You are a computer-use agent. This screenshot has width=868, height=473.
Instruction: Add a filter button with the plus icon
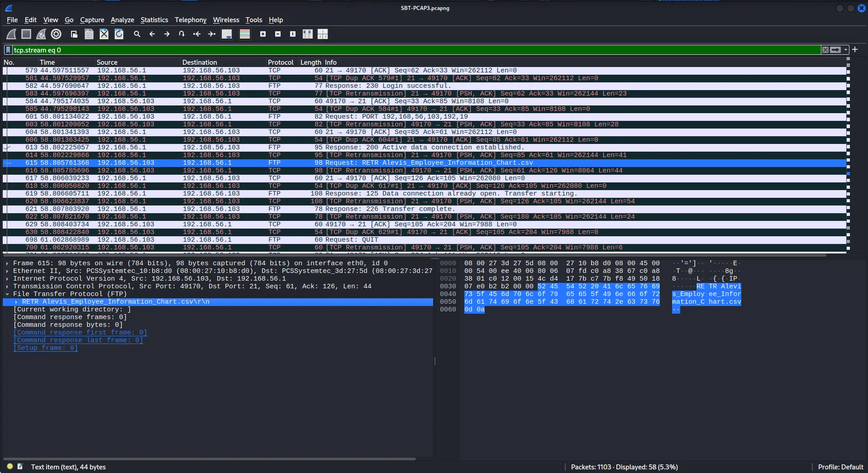(855, 49)
